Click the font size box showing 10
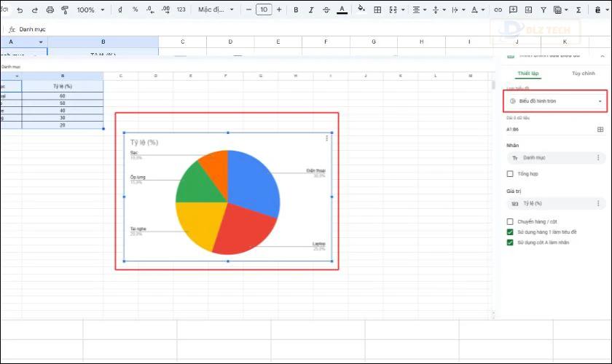The height and width of the screenshot is (364, 612). click(264, 9)
